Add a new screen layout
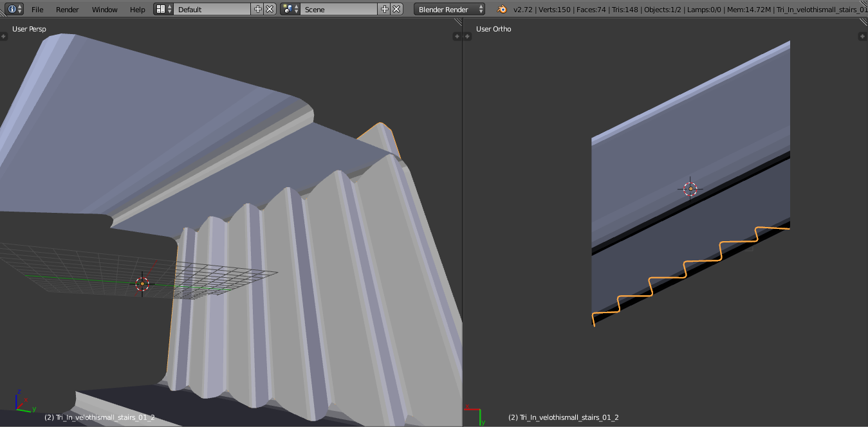This screenshot has width=868, height=427. point(258,9)
